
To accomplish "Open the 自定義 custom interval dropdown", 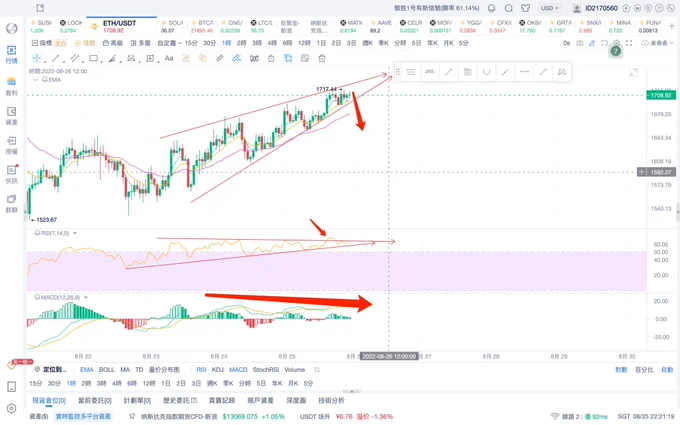I will click(x=169, y=43).
